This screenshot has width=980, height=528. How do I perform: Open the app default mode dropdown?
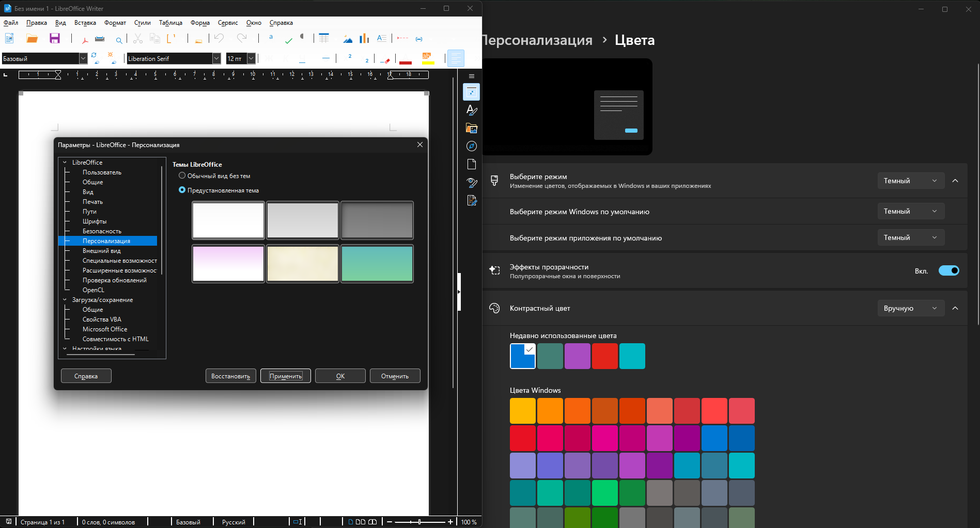911,237
